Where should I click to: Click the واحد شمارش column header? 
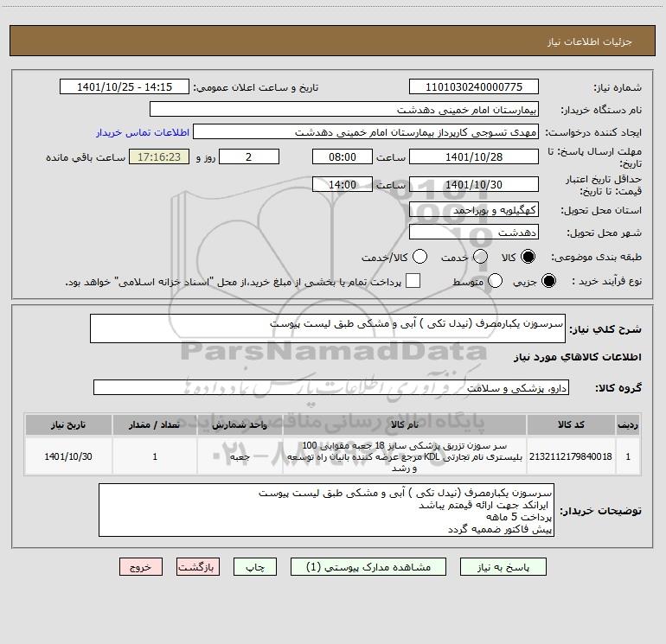(240, 424)
